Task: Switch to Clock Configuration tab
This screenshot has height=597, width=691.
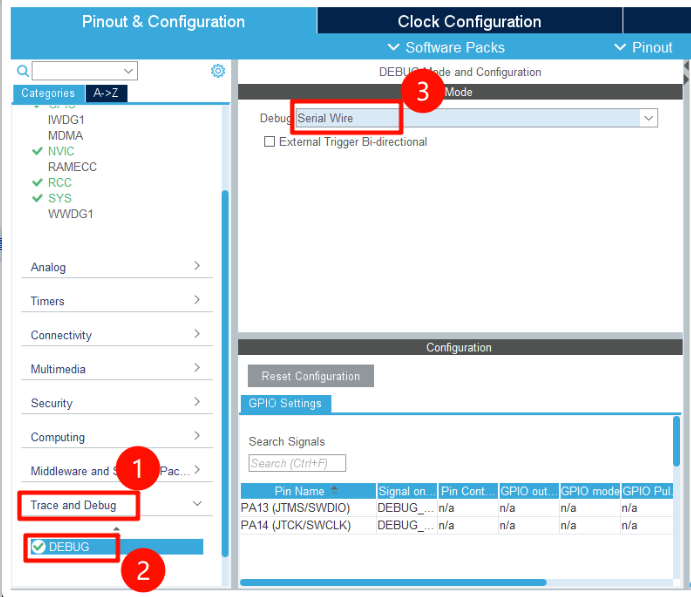Action: coord(469,21)
